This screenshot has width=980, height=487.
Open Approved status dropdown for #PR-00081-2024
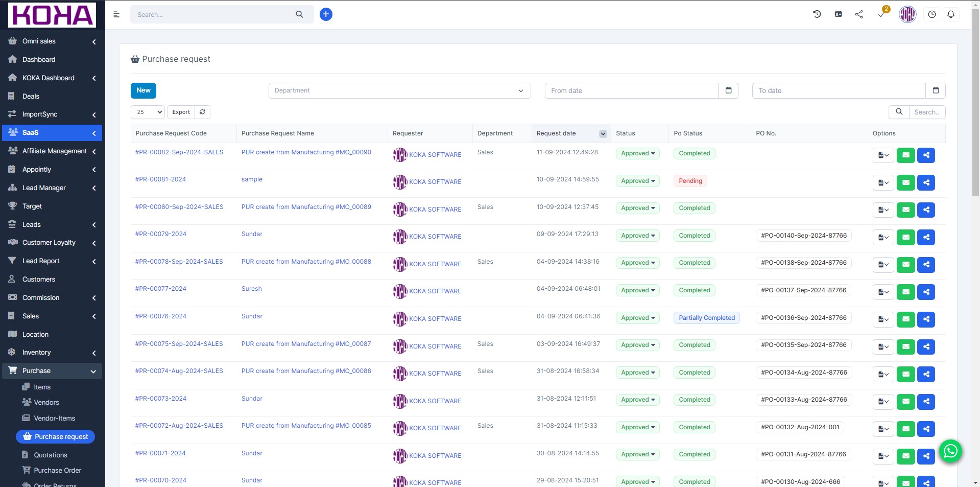click(x=637, y=181)
